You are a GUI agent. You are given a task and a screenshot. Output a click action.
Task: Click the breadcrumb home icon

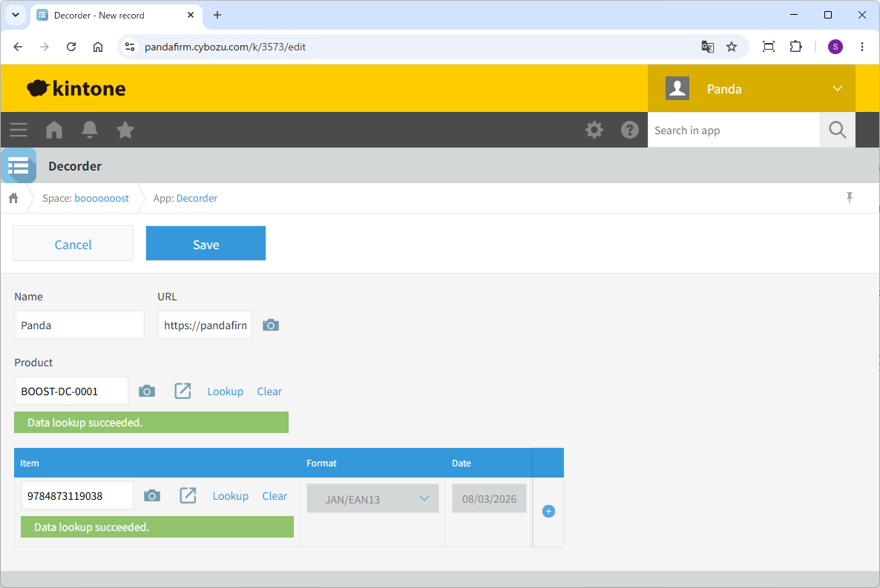click(x=13, y=198)
